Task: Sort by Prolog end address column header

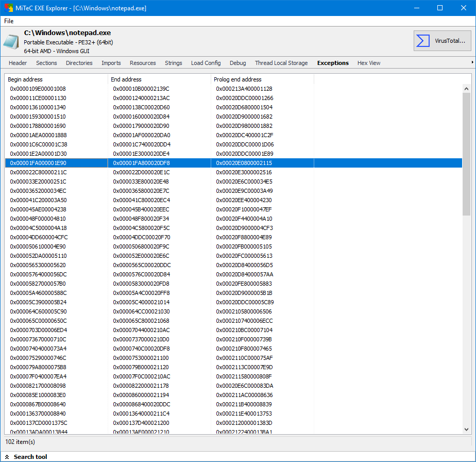Action: 262,79
